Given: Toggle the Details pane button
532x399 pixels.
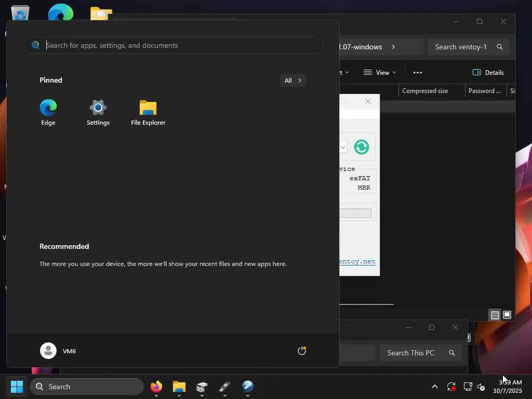Looking at the screenshot, I should 488,73.
